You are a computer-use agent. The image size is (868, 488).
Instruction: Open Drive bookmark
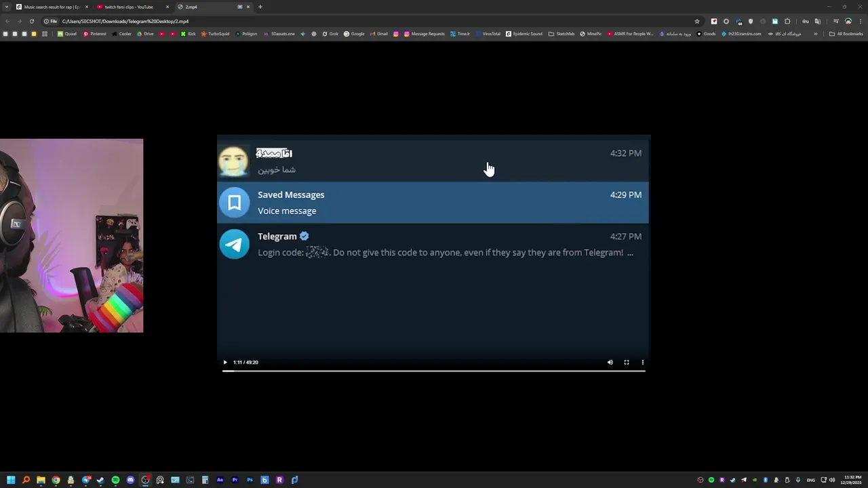[145, 33]
